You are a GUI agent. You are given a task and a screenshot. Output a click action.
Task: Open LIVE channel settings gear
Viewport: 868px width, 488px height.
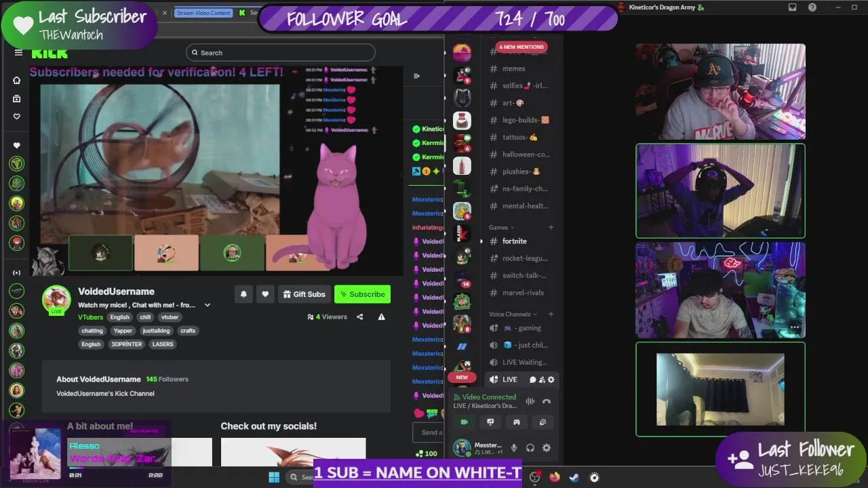[551, 380]
